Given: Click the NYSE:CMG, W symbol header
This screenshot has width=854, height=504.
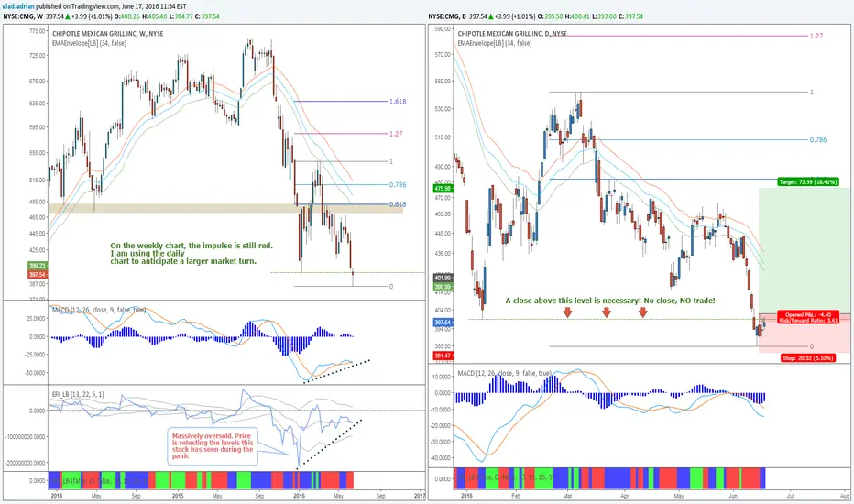Looking at the screenshot, I should point(22,16).
